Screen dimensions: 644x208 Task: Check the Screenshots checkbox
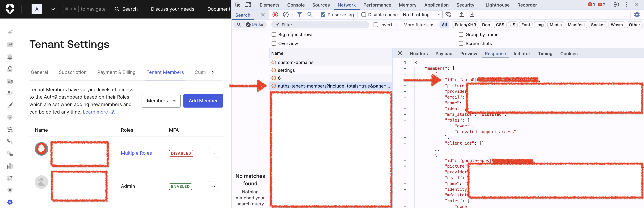461,44
